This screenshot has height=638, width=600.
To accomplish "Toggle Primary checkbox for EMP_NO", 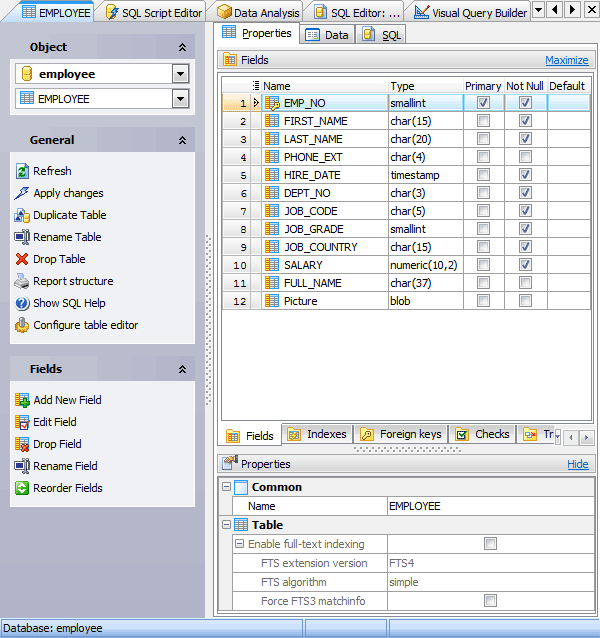I will [483, 103].
